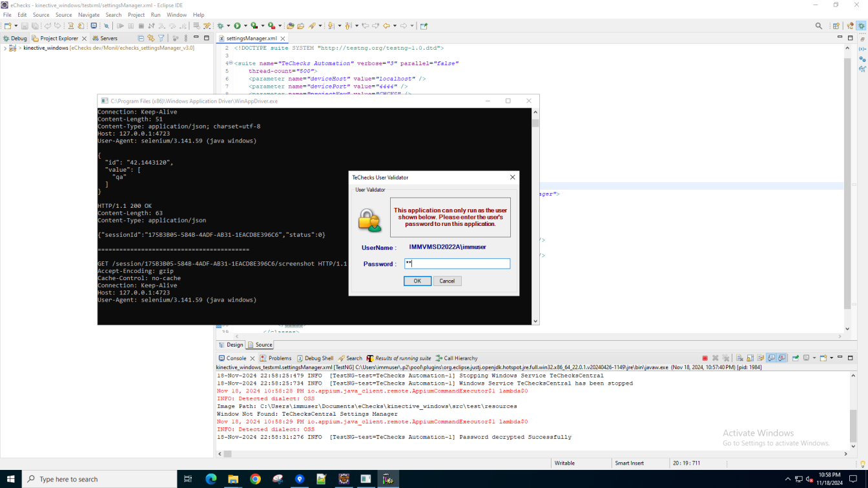The height and width of the screenshot is (488, 868).
Task: Close the Project Explorer view tab
Action: (x=84, y=39)
